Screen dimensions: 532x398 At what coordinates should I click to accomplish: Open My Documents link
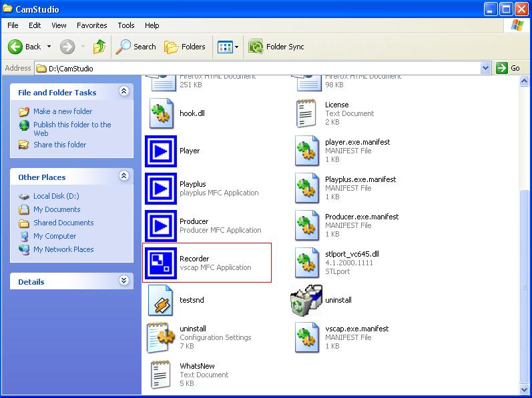(x=57, y=210)
